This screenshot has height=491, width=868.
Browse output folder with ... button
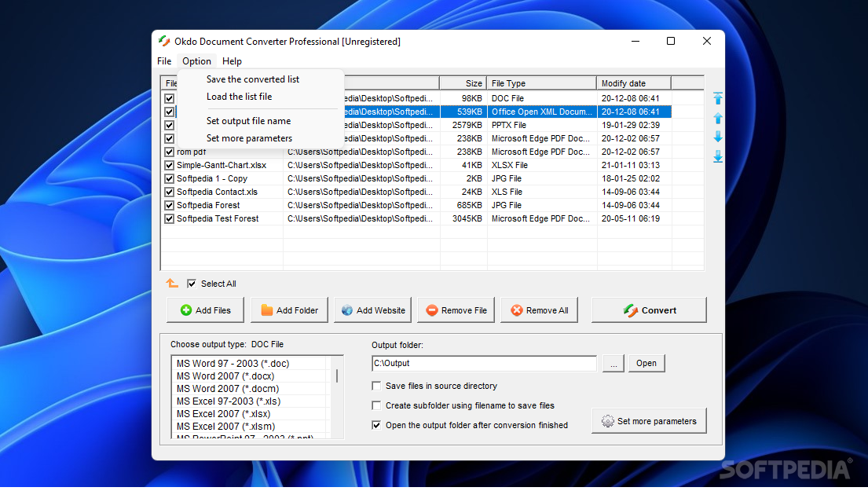613,364
